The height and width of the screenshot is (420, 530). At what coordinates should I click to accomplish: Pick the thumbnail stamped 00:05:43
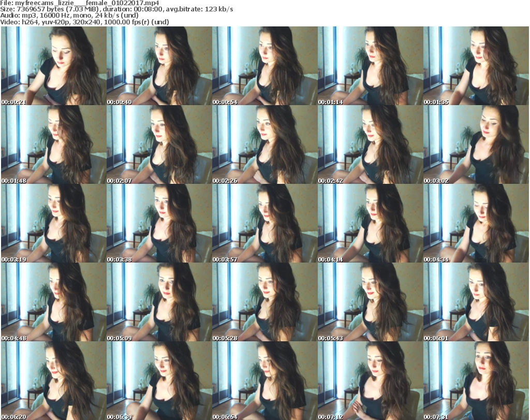370,302
